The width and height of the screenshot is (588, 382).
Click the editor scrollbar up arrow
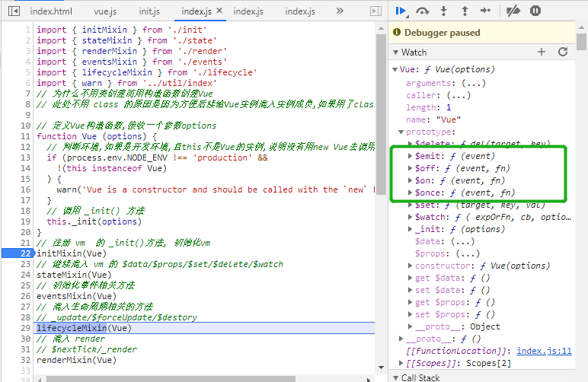click(x=381, y=28)
